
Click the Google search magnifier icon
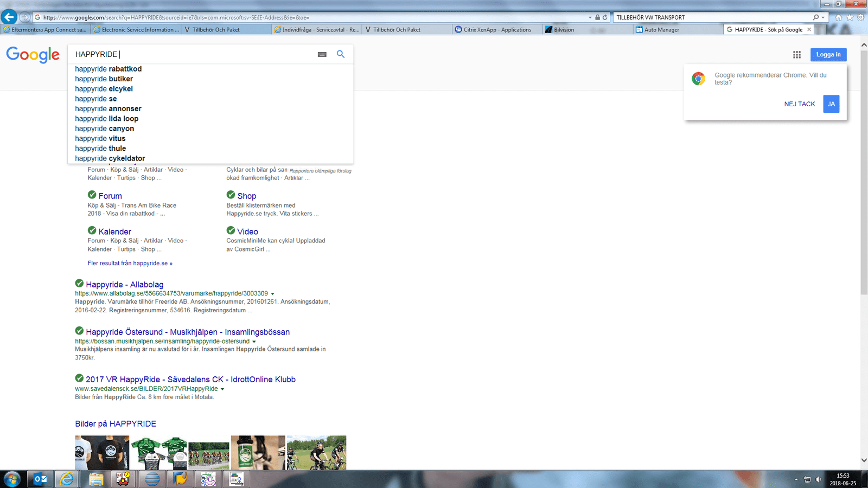[341, 54]
